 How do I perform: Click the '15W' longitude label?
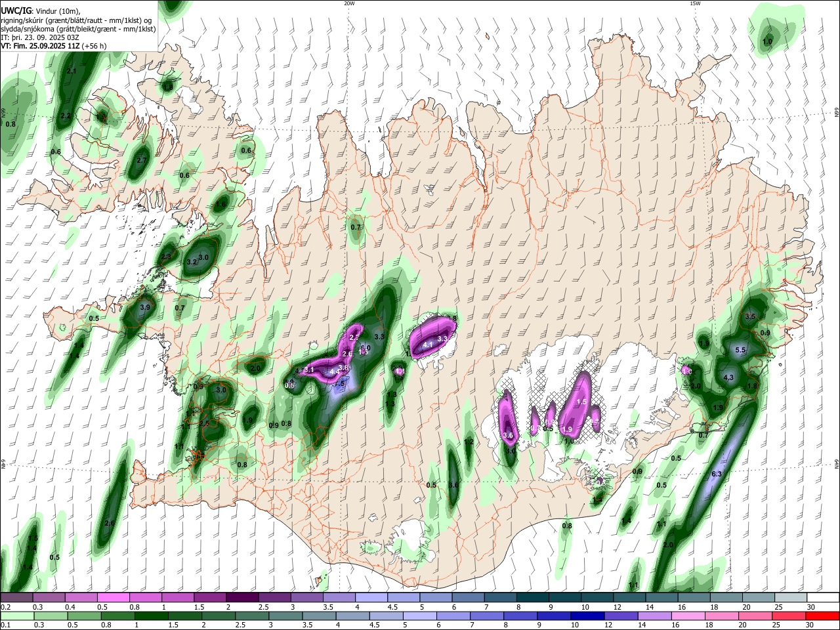[x=695, y=3]
